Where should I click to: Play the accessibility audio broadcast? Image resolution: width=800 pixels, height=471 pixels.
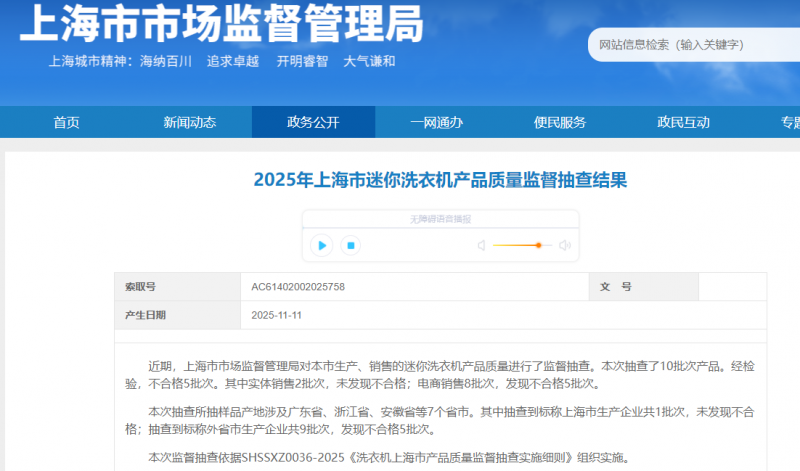click(321, 245)
